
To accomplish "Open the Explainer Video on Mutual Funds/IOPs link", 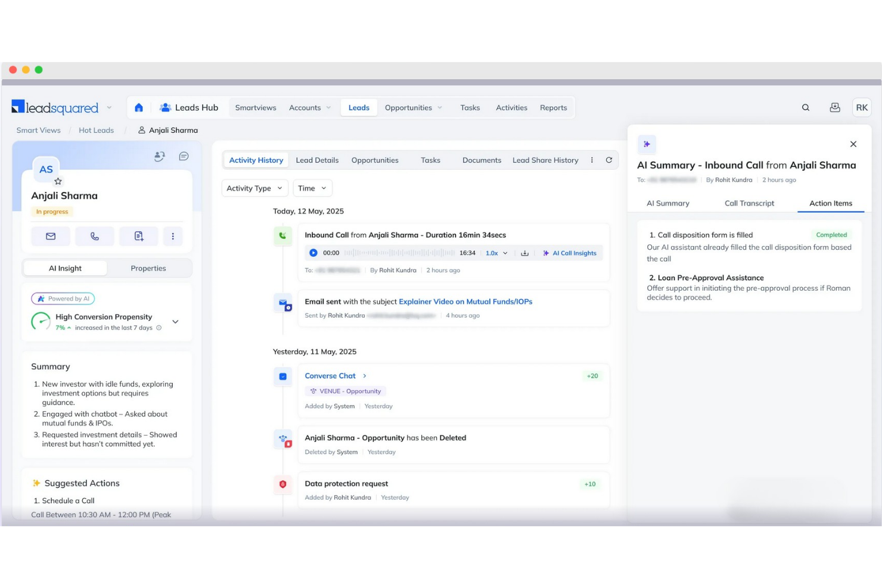I will point(465,301).
